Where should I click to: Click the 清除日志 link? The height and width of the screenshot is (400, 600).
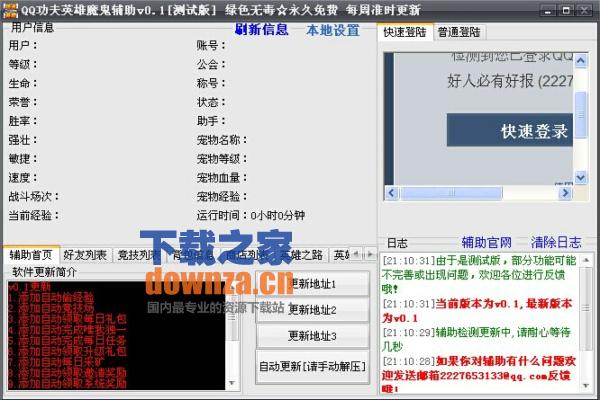point(556,242)
